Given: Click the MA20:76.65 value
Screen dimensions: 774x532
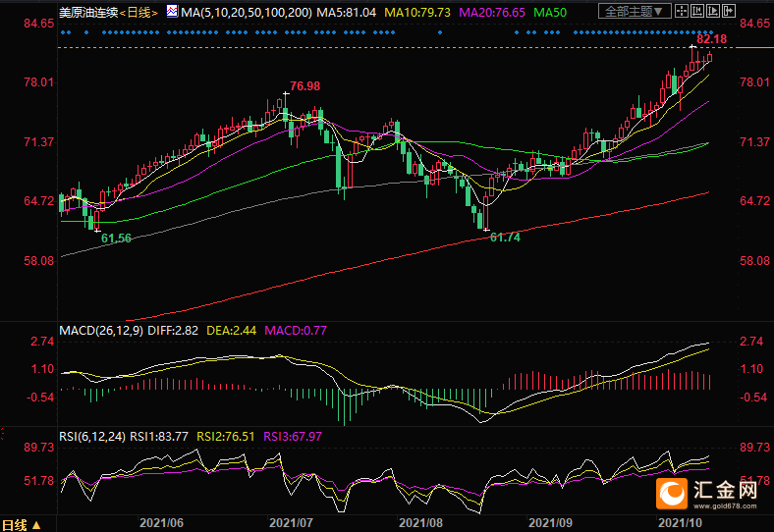Looking at the screenshot, I should [492, 13].
